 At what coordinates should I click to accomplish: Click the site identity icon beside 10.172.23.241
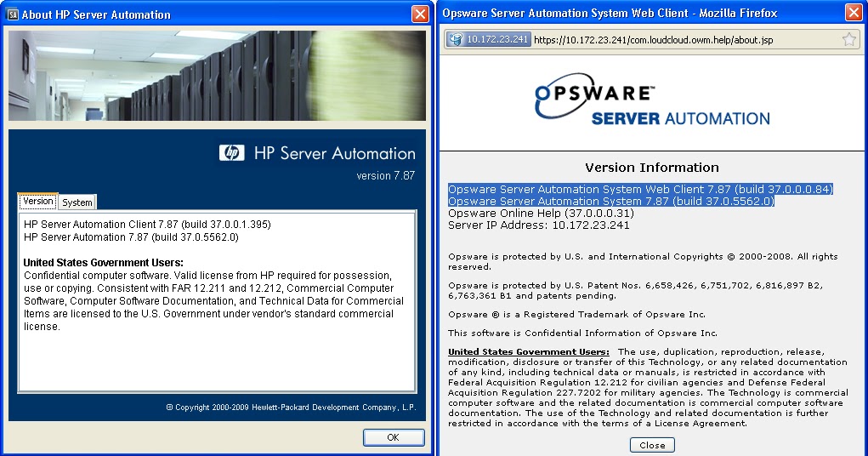pyautogui.click(x=457, y=39)
